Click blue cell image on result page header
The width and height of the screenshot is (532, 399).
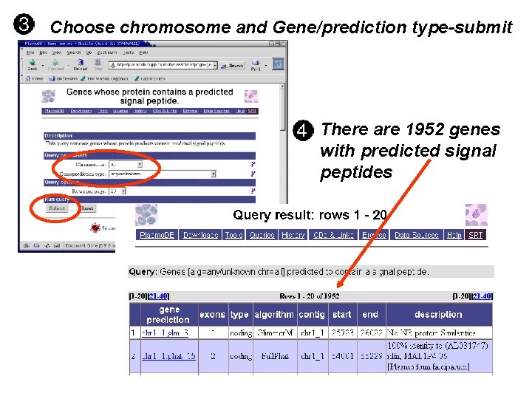(146, 215)
